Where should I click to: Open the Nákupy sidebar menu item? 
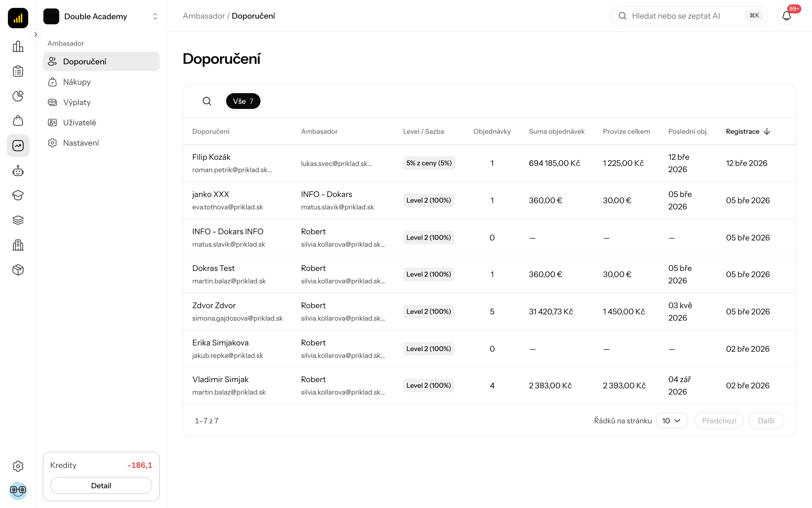point(101,82)
